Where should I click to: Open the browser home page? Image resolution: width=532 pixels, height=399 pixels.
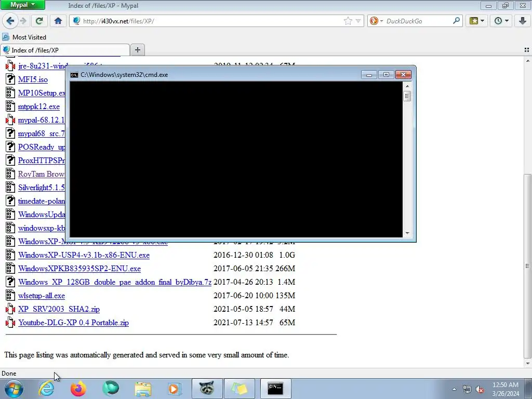(58, 21)
